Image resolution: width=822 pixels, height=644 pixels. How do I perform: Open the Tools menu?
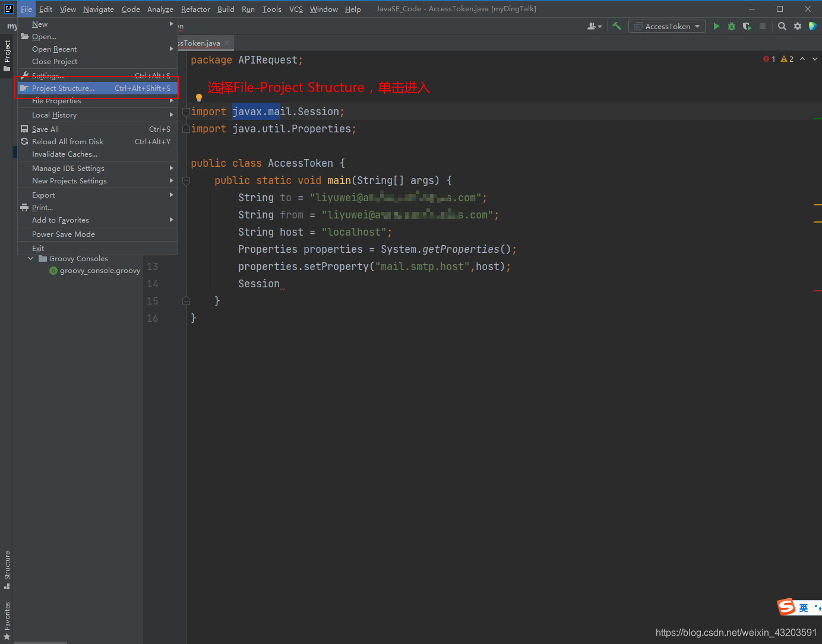[x=272, y=9]
